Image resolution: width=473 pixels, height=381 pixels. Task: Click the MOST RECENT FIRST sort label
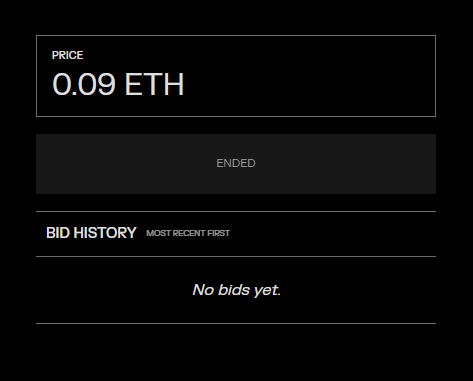[188, 233]
